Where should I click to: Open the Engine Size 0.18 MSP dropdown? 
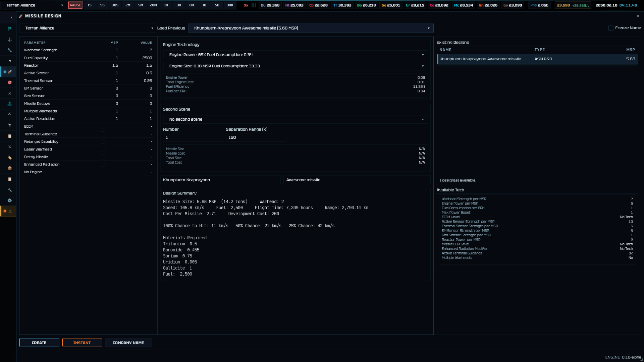[295, 66]
